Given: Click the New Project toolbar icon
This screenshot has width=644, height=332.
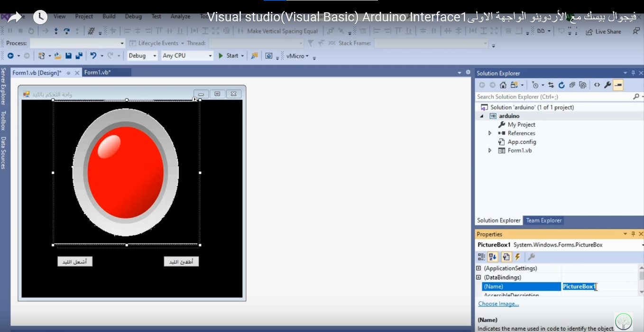Looking at the screenshot, I should (x=42, y=55).
